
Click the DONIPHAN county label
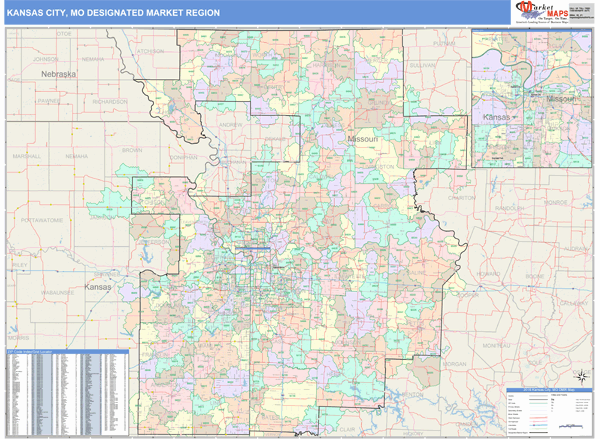coord(183,157)
